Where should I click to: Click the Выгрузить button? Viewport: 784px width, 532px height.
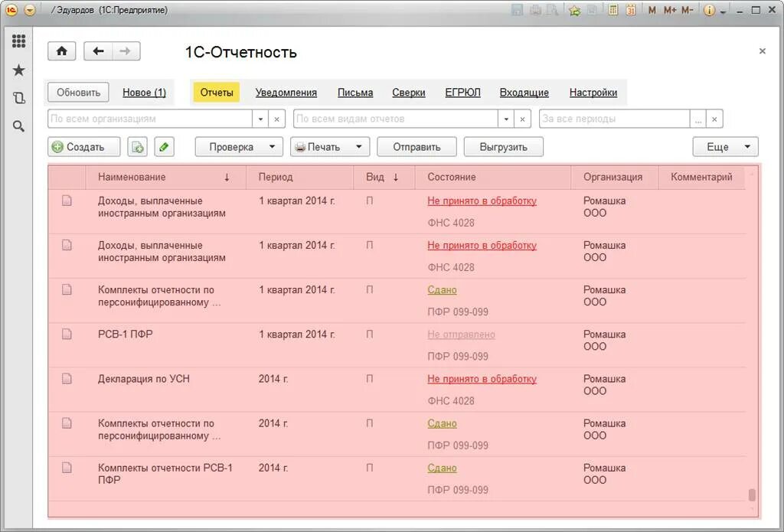pos(504,147)
